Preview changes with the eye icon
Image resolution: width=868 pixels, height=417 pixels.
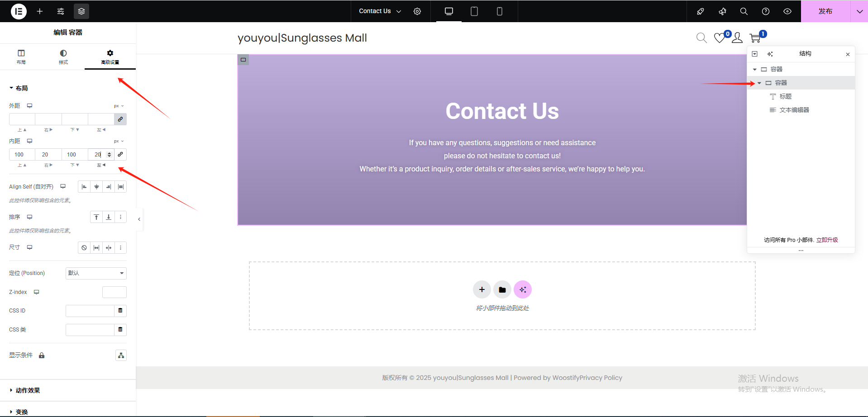click(x=787, y=11)
